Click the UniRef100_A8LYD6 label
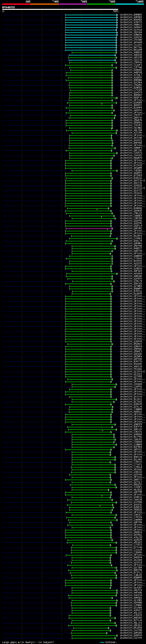The image size is (146, 644). tap(131, 130)
